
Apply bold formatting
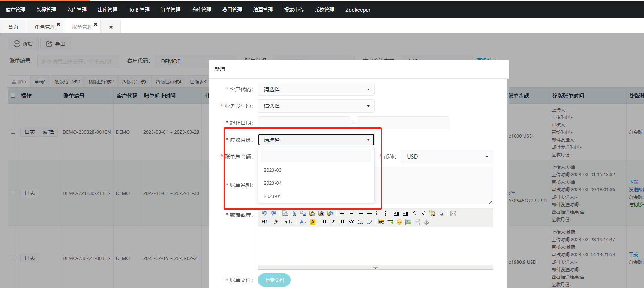tap(324, 222)
